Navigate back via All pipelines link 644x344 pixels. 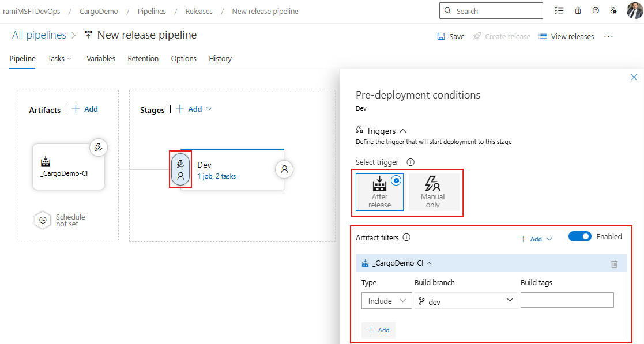tap(38, 35)
